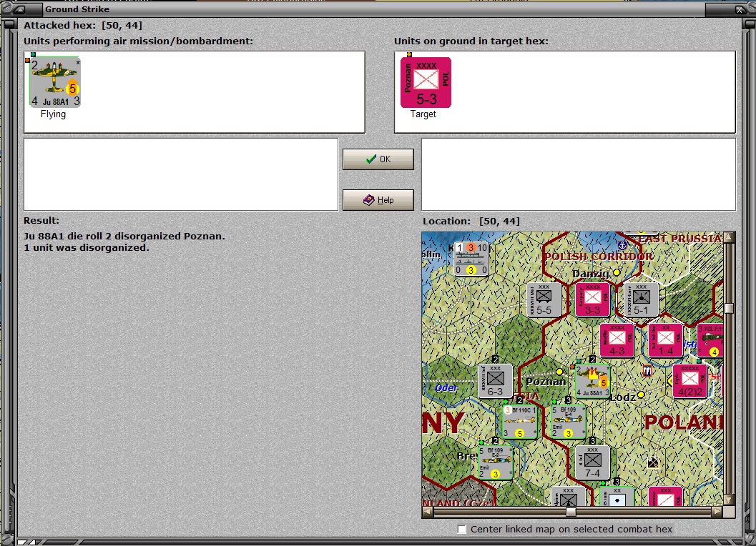This screenshot has width=756, height=546.
Task: Click the 'POLISH CORRIDOR' map label
Action: point(599,257)
